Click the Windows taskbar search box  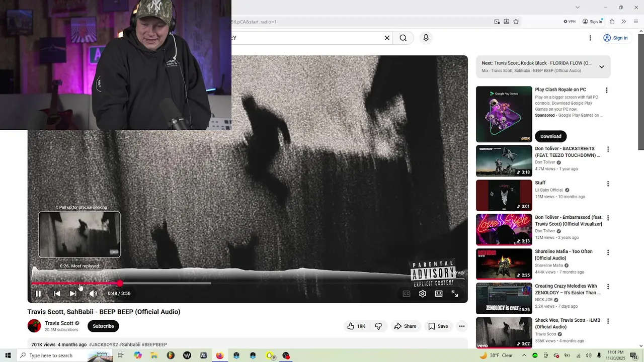[x=64, y=355]
